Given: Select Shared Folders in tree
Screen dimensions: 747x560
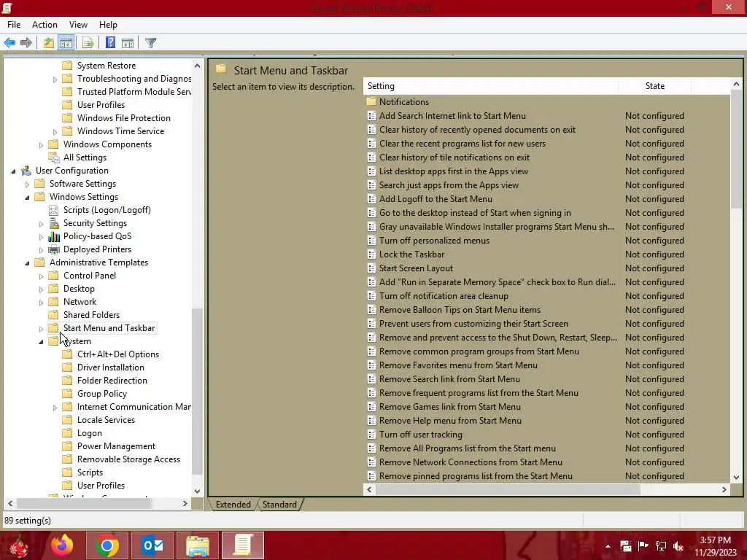Looking at the screenshot, I should click(91, 315).
